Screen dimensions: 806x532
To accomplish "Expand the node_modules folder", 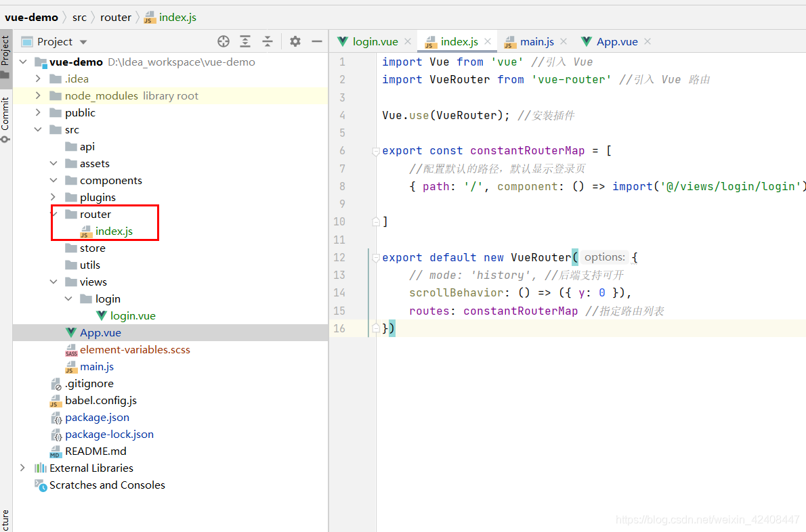I will pos(38,95).
